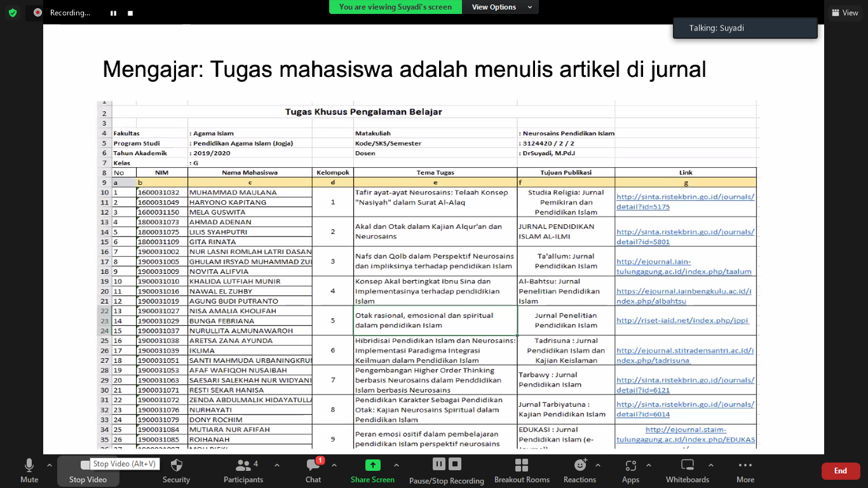This screenshot has width=868, height=488.
Task: Open the View layout menu
Action: (x=844, y=13)
